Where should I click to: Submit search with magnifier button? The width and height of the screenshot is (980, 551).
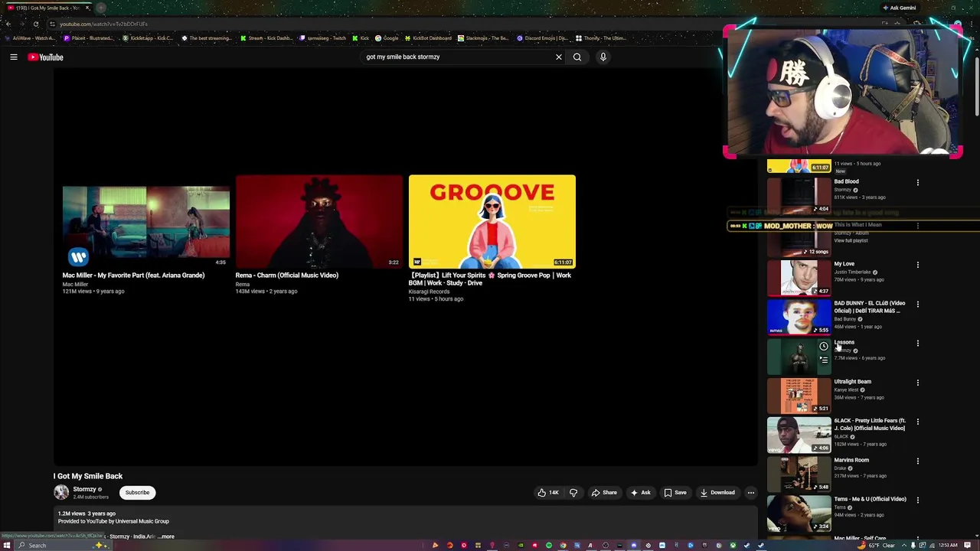tap(577, 57)
